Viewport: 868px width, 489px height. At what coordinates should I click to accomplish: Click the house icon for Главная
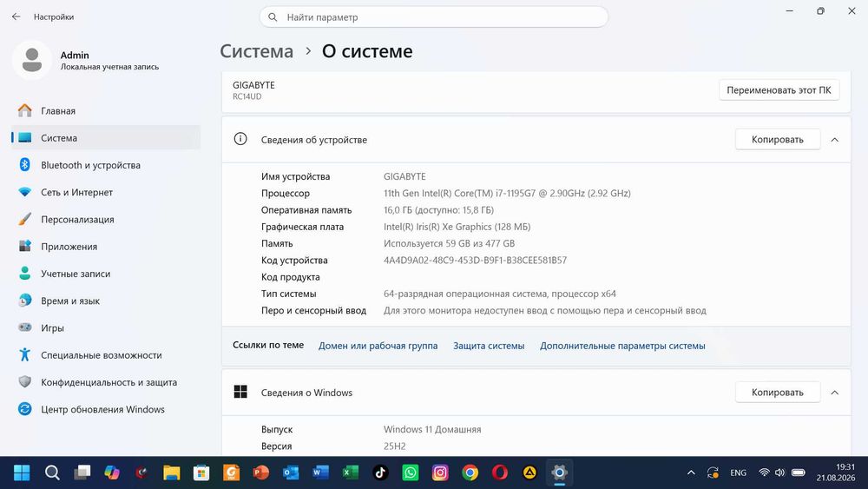[24, 111]
